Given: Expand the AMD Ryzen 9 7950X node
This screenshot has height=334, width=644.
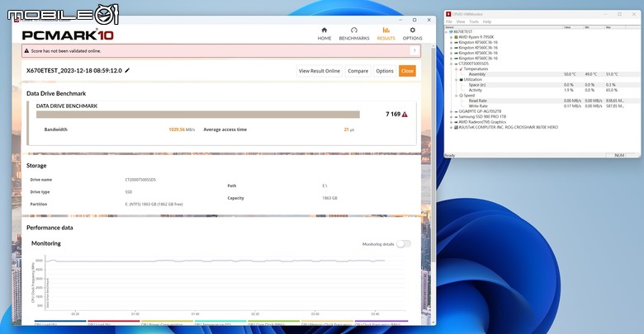Looking at the screenshot, I should point(451,37).
